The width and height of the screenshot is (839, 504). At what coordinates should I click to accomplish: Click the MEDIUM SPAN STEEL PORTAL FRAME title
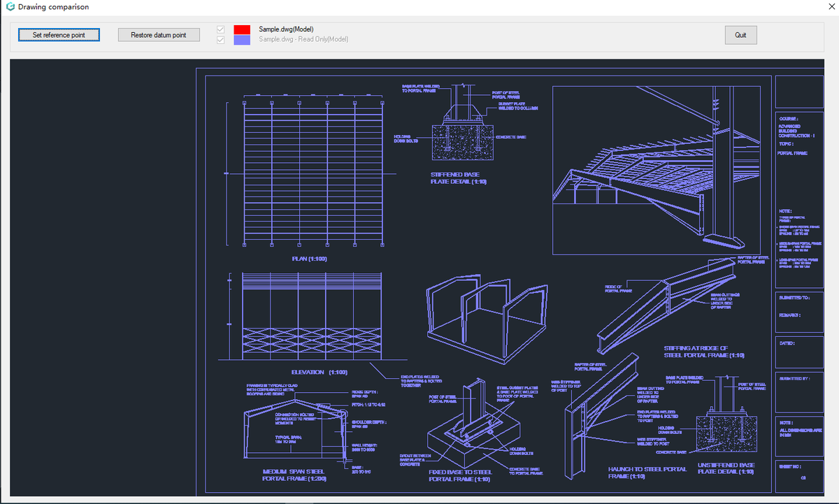coord(294,475)
